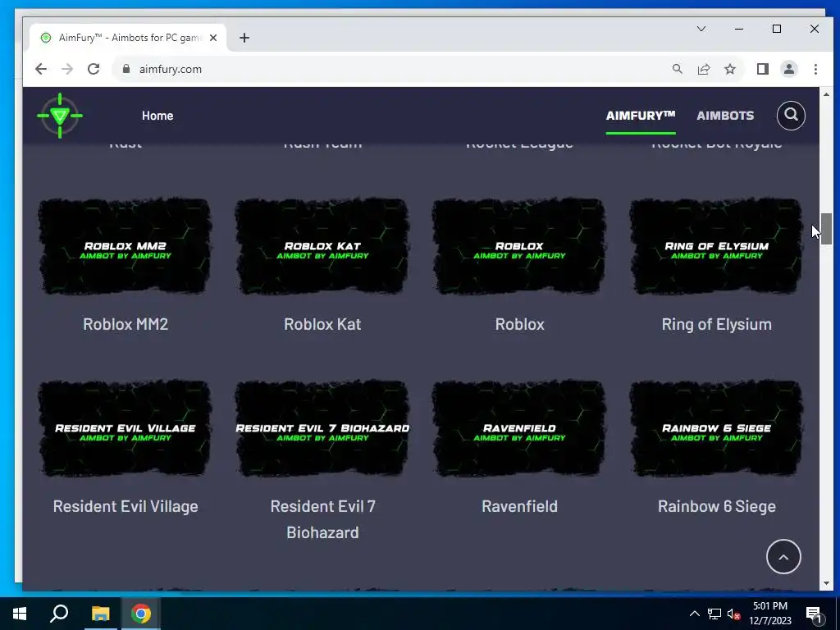Open Chrome zoom magnifier icon in address bar

[x=677, y=69]
